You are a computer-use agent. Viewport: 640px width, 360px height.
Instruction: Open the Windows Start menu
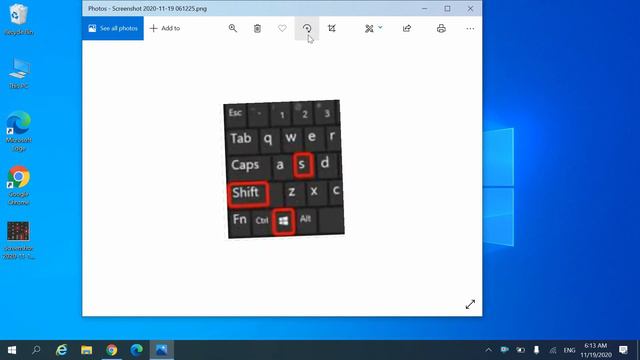12,350
